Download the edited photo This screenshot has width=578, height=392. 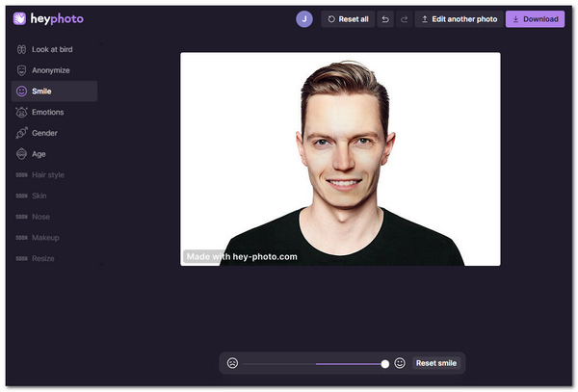coord(535,19)
